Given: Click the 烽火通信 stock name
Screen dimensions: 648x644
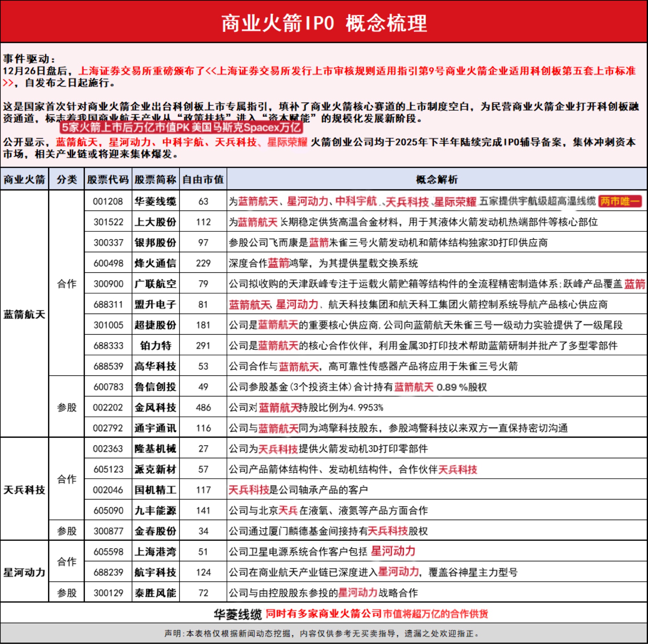Looking at the screenshot, I should [155, 263].
